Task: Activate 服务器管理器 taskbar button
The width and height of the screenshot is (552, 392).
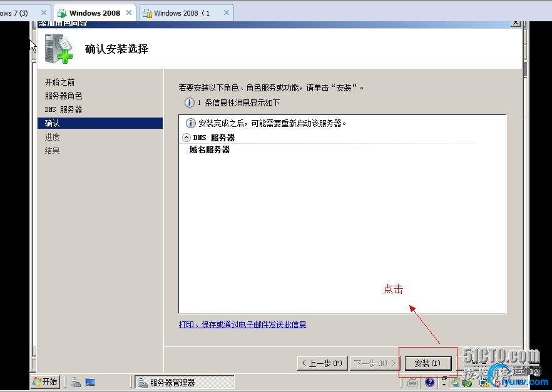Action: pos(185,382)
